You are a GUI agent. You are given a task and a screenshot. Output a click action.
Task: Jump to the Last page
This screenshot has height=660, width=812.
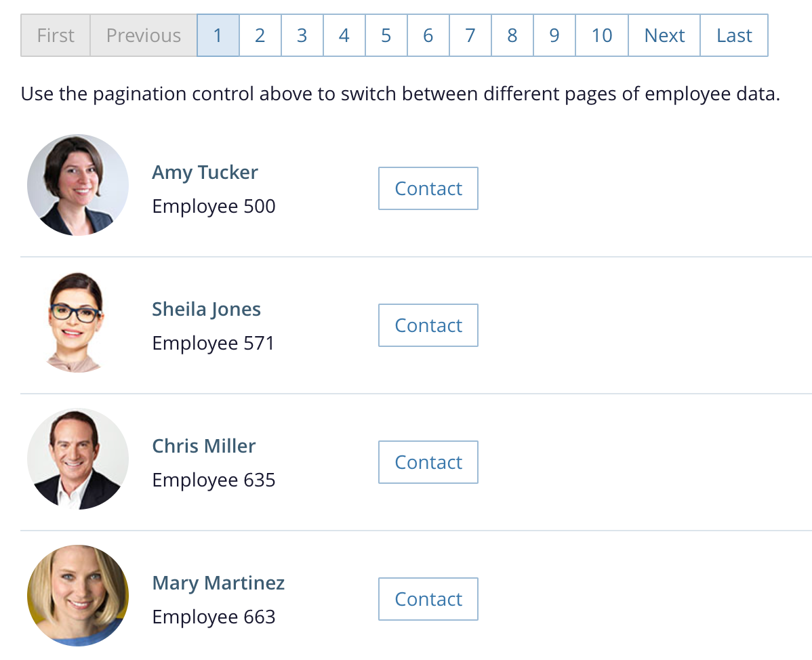tap(734, 35)
